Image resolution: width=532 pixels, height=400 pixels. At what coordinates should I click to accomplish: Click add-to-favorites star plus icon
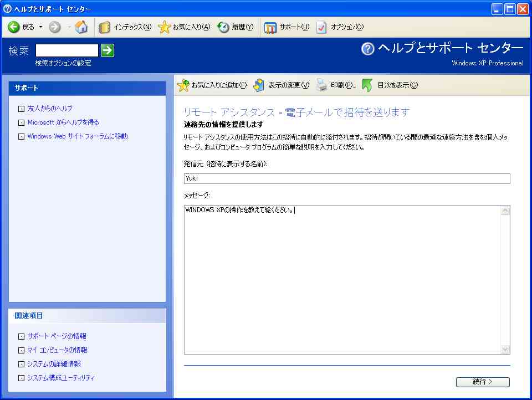(183, 85)
